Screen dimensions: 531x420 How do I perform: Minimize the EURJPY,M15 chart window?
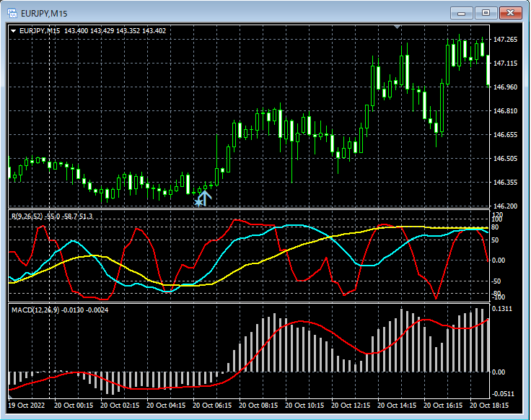pos(462,12)
